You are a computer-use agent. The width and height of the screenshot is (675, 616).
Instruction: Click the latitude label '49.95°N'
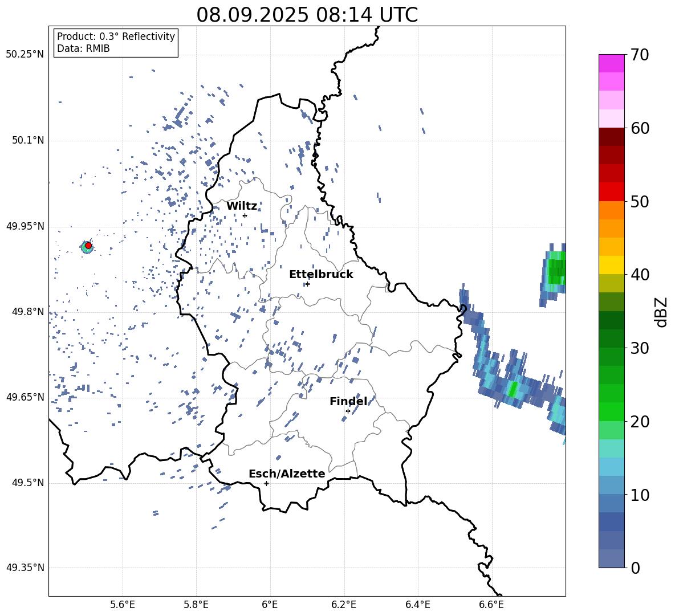pos(25,226)
